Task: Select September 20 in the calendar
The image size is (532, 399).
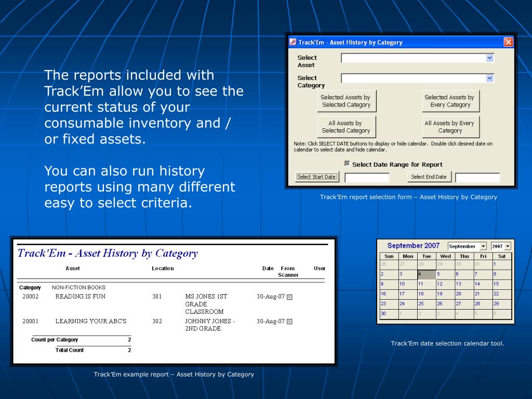Action: (x=464, y=294)
